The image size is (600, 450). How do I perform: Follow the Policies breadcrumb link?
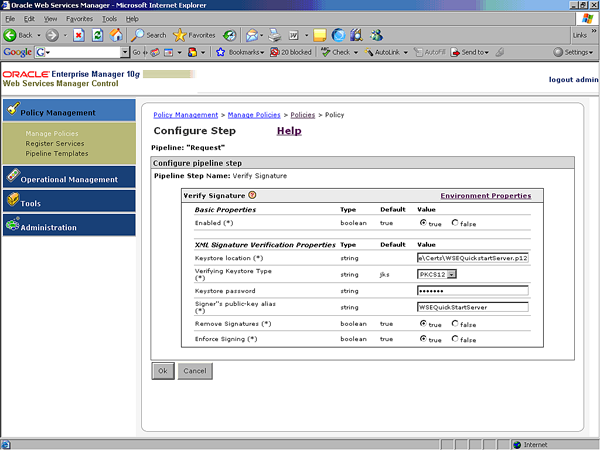tap(302, 115)
